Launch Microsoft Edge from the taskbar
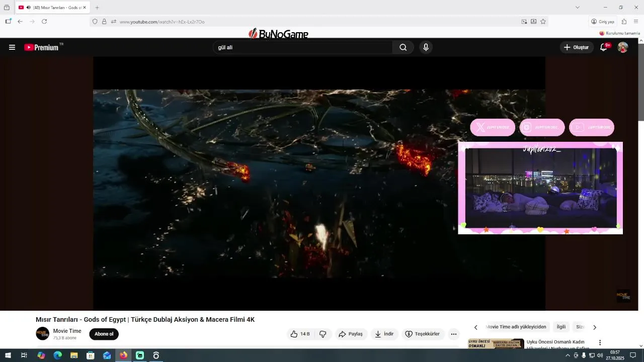The width and height of the screenshot is (644, 362). (58, 355)
